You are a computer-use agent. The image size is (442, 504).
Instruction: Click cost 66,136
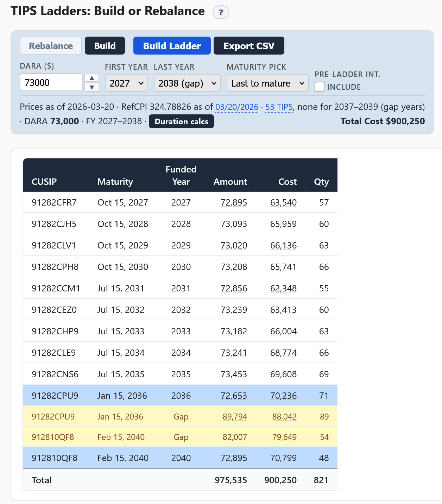click(x=284, y=245)
